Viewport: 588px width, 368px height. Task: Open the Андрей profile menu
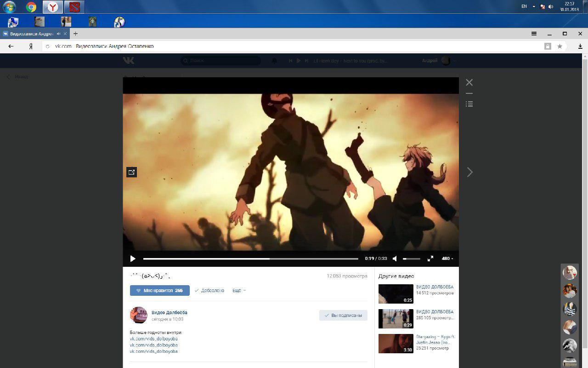439,61
